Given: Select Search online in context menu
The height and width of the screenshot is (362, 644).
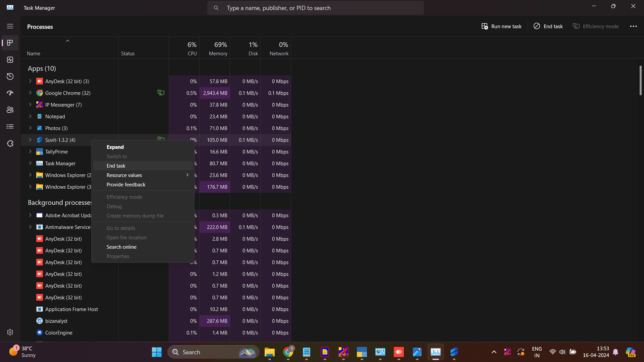Looking at the screenshot, I should (x=143, y=247).
